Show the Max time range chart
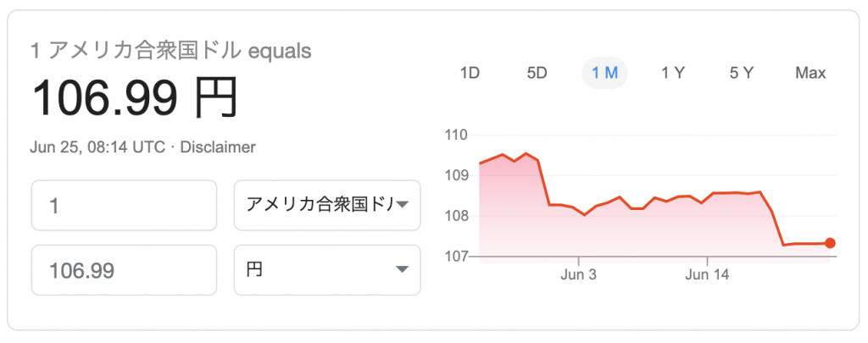The width and height of the screenshot is (868, 343). pos(810,73)
